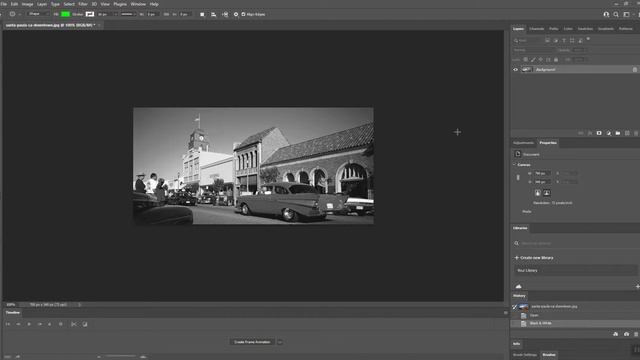Switch to the Channels panel tab
The width and height of the screenshot is (640, 360).
(536, 29)
